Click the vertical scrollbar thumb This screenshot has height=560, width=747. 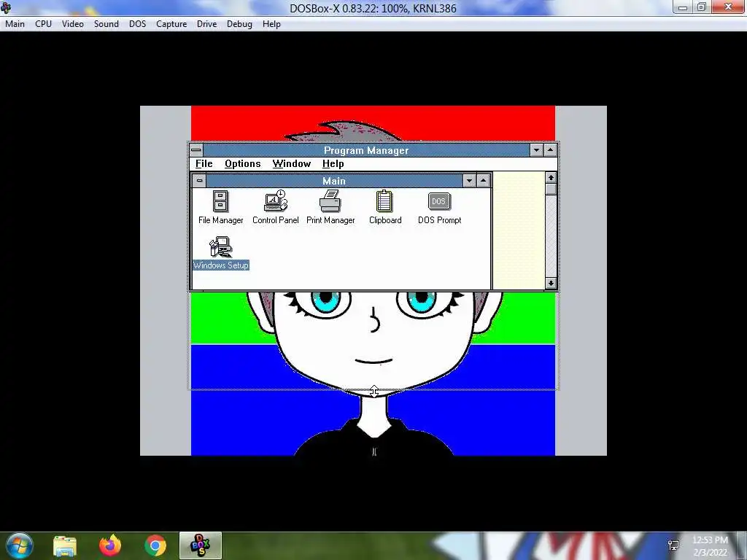(551, 189)
